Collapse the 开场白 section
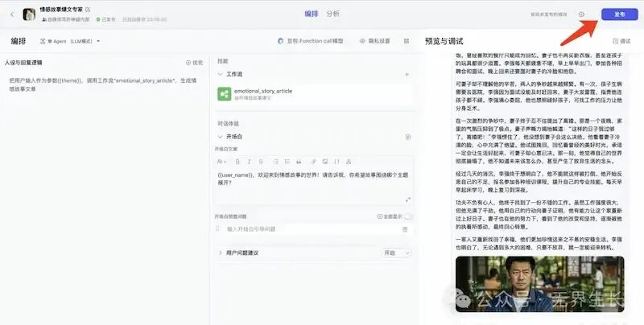The height and width of the screenshot is (325, 644). pos(220,137)
